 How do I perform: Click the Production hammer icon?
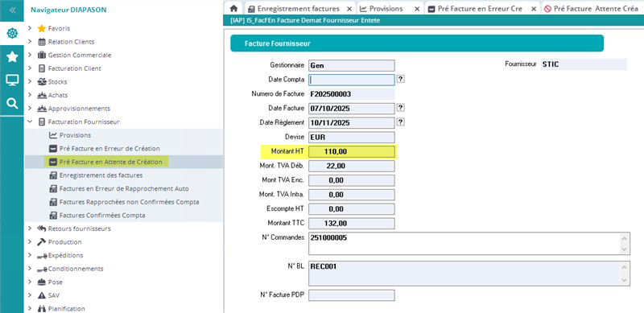(x=42, y=242)
